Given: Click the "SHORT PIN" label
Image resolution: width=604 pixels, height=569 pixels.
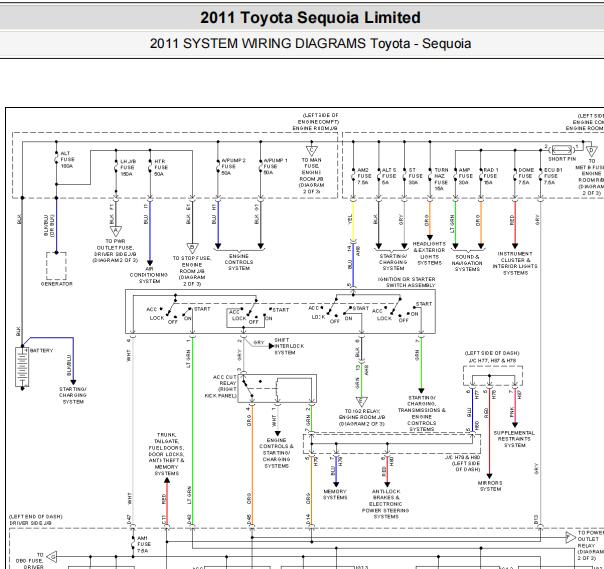Looking at the screenshot, I should pyautogui.click(x=562, y=159).
